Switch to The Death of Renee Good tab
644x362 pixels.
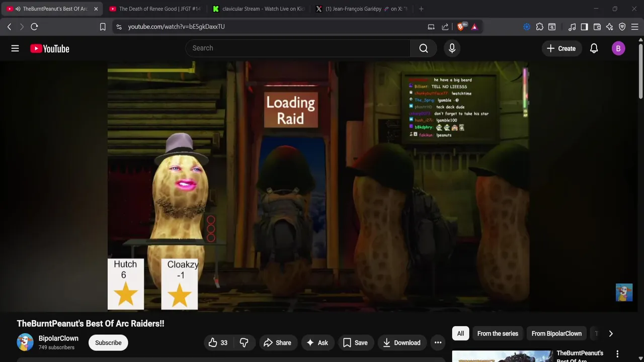(155, 9)
